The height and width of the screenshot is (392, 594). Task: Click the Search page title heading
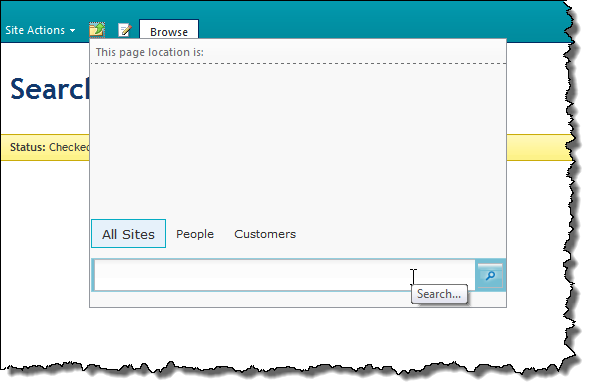pos(49,89)
